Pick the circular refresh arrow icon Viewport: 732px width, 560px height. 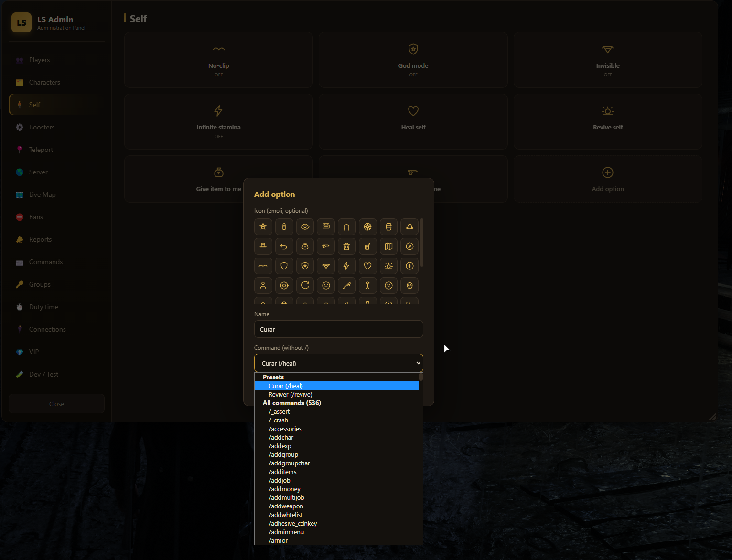305,285
